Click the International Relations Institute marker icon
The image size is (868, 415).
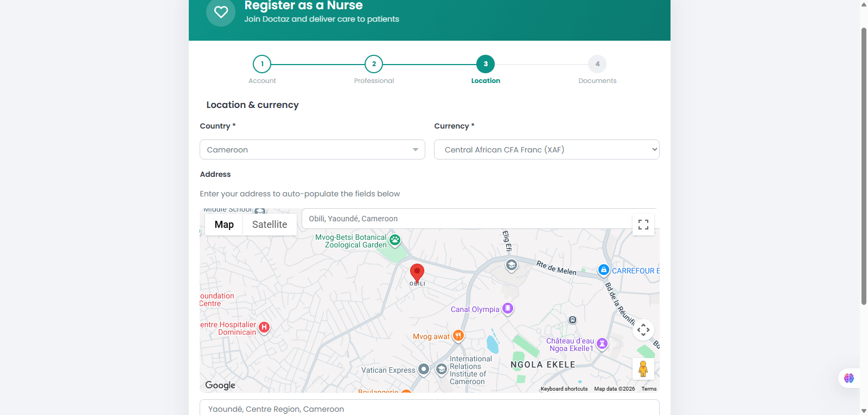coord(442,369)
